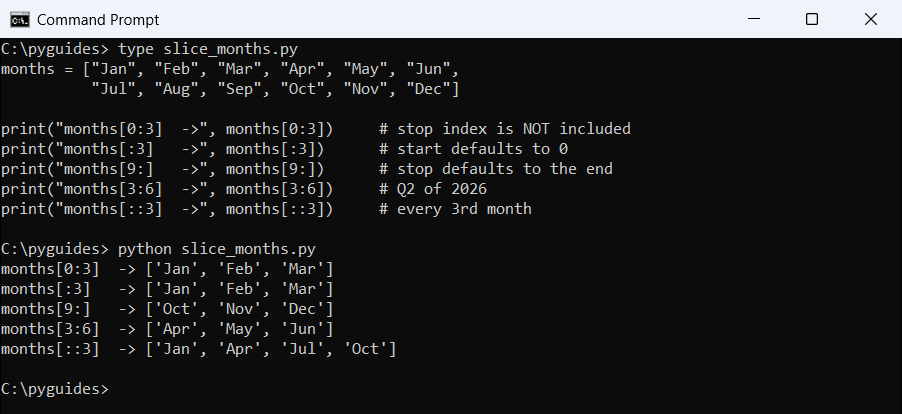Click the 'python slice_months.py' command text
Image resolution: width=902 pixels, height=414 pixels.
tap(217, 250)
